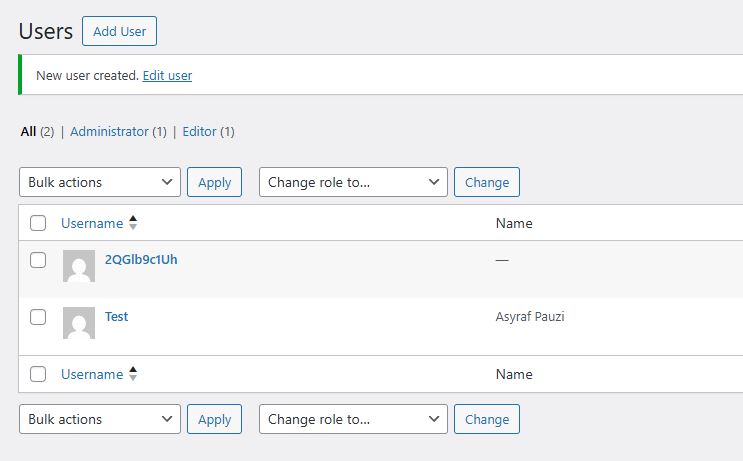Click the Add User button
Image resolution: width=743 pixels, height=461 pixels.
119,31
